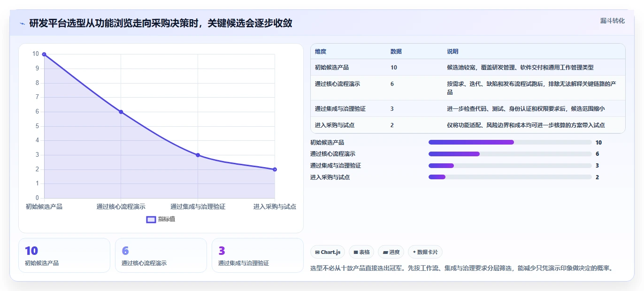The width and height of the screenshot is (644, 291).
Task: Click the 通过集成与治理验证 progress list label
Action: pos(336,166)
